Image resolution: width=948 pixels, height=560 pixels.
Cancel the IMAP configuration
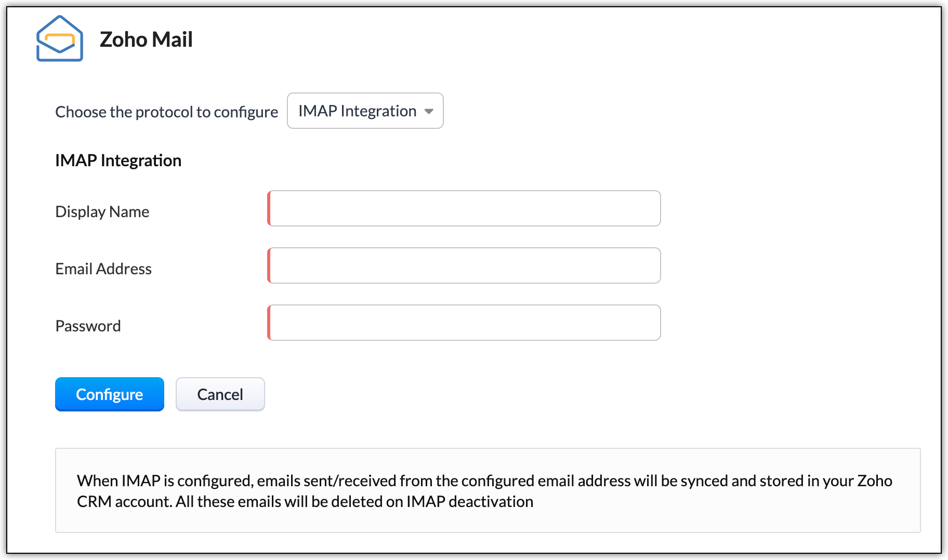point(220,394)
